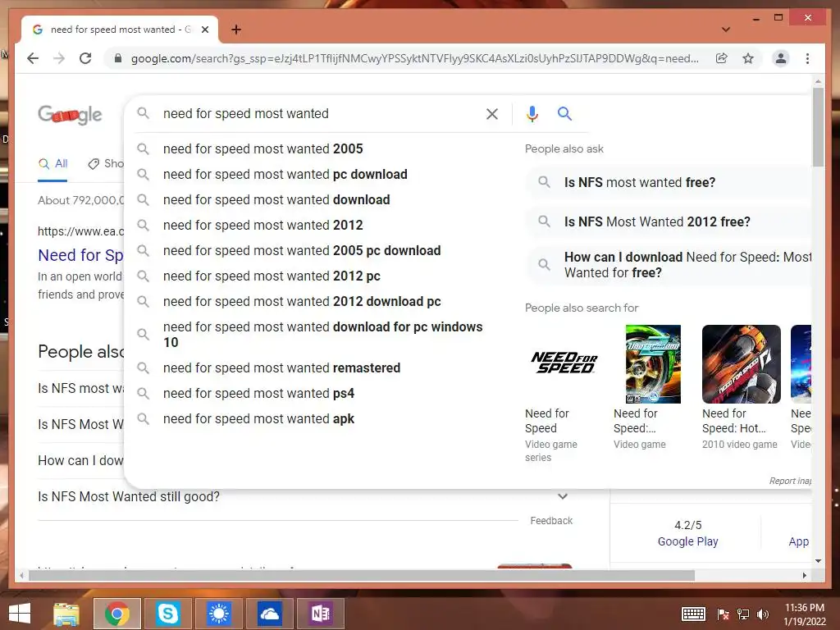Open Need for Speed: Hot Pursuit thumbnail
840x630 pixels.
pos(742,363)
